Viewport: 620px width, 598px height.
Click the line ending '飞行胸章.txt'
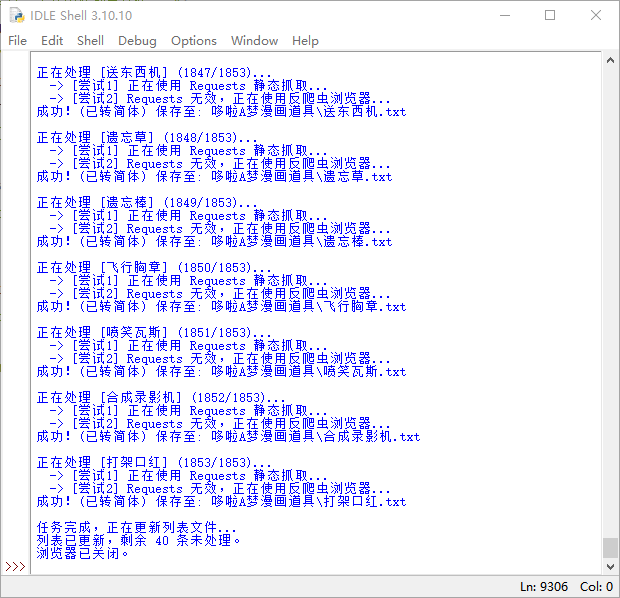click(221, 307)
